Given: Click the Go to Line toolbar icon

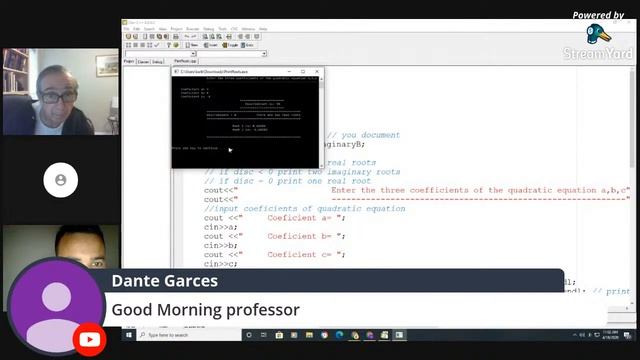Looking at the screenshot, I should click(x=229, y=36).
